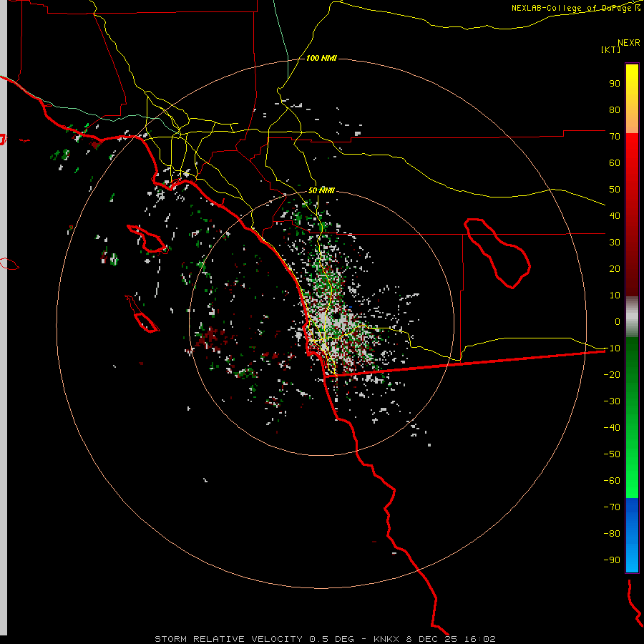This screenshot has height=644, width=644.
Task: Click the -70 value on velocity scale
Action: pos(612,507)
